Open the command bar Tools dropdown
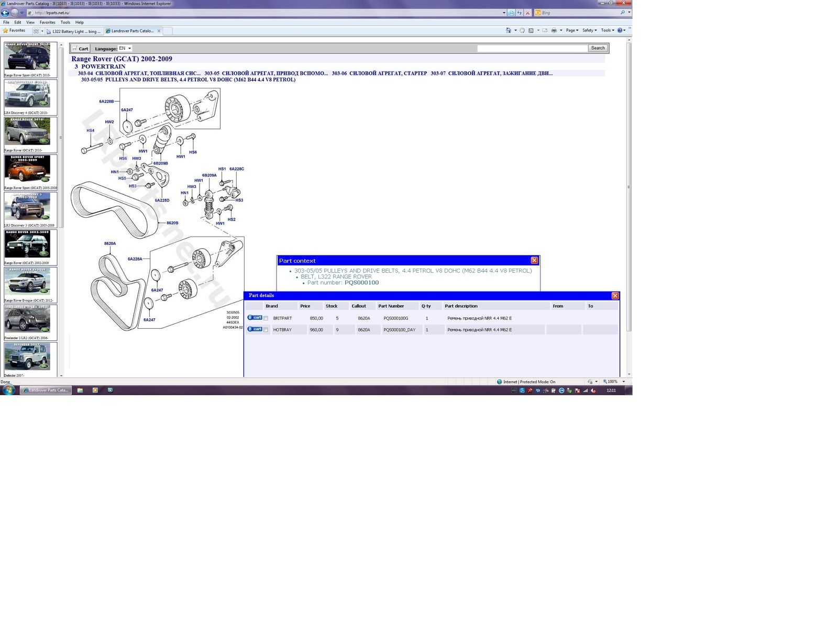 (x=608, y=30)
